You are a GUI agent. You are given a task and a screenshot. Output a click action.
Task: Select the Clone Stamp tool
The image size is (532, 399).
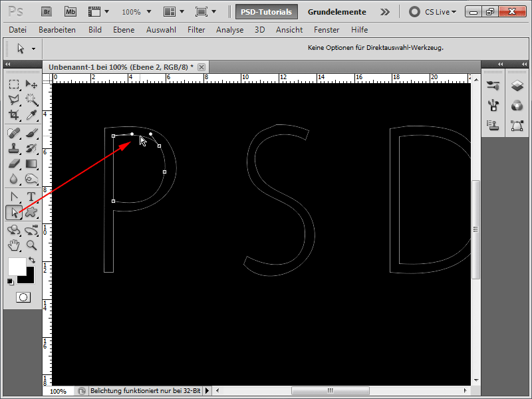click(14, 148)
